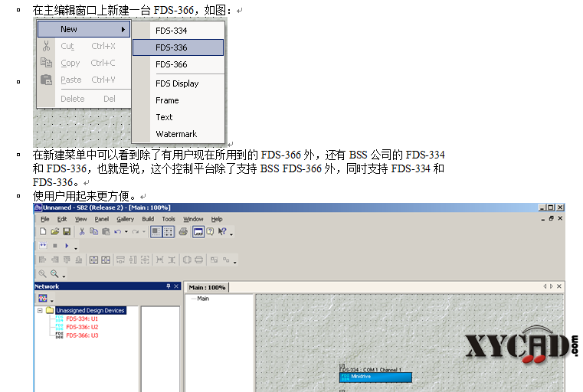Open the File menu

pos(45,219)
